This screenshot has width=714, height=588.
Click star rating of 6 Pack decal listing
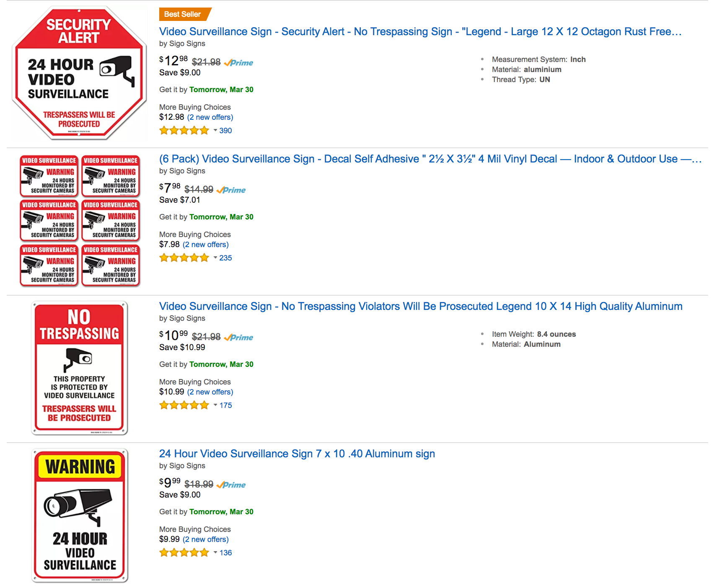(184, 258)
